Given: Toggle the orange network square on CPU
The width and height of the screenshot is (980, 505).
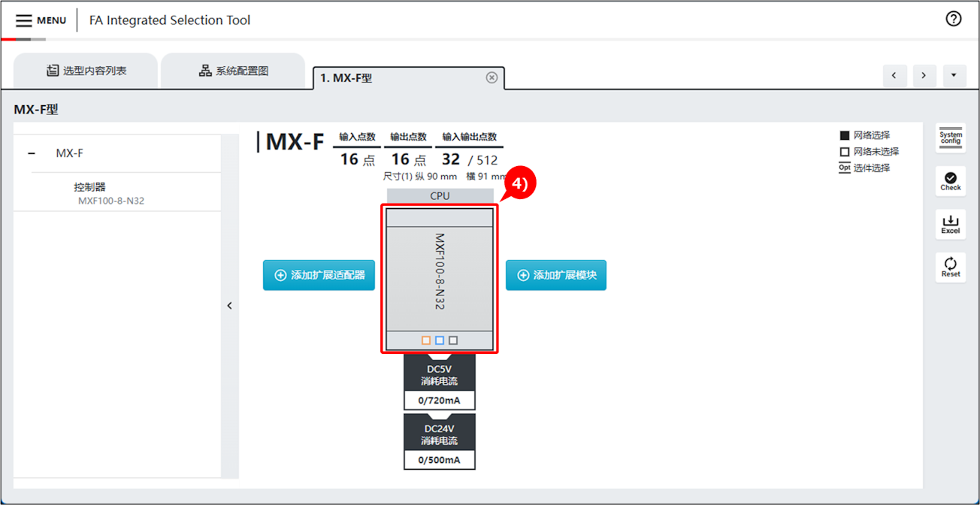Looking at the screenshot, I should [426, 340].
